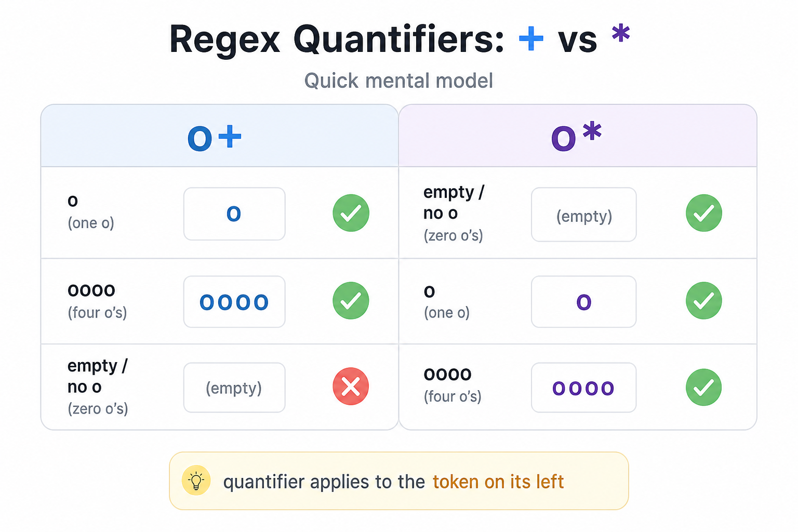This screenshot has width=798, height=532.
Task: Click the blue oooo sample box
Action: pyautogui.click(x=234, y=302)
